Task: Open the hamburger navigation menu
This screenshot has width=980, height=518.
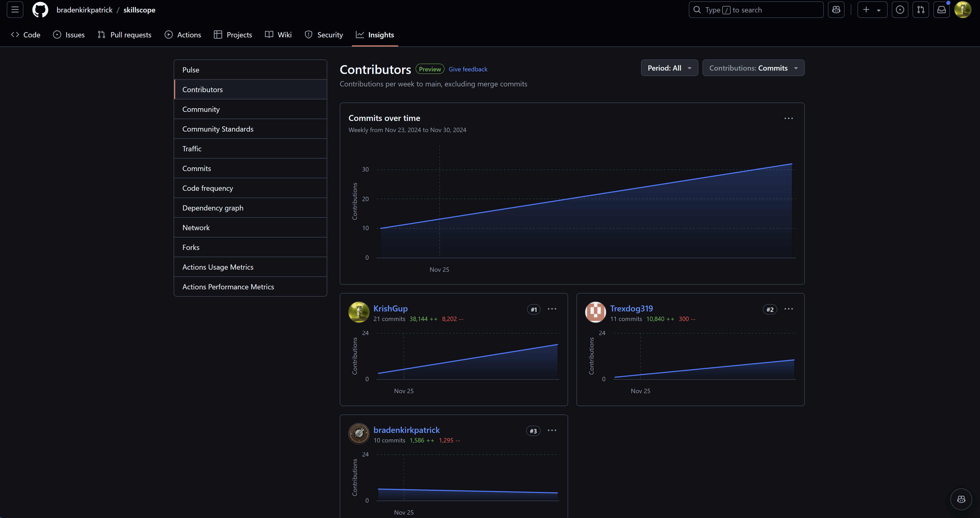Action: (15, 10)
